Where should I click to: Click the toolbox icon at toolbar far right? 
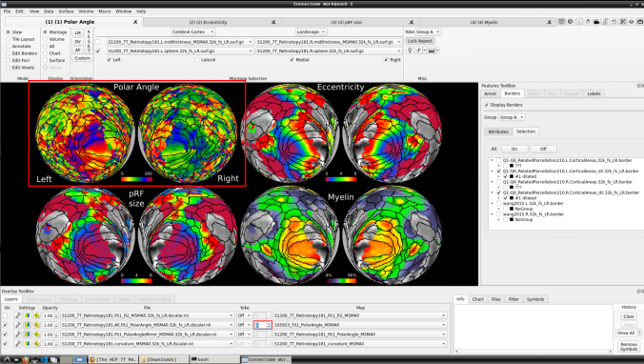click(x=640, y=22)
